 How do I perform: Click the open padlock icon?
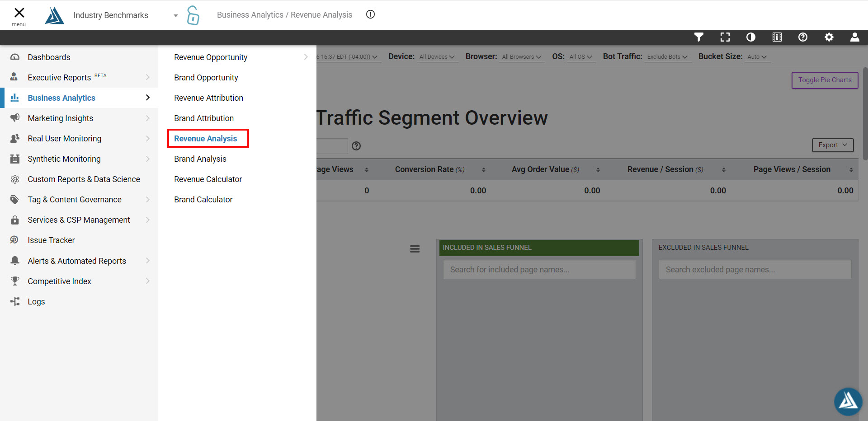pyautogui.click(x=193, y=15)
